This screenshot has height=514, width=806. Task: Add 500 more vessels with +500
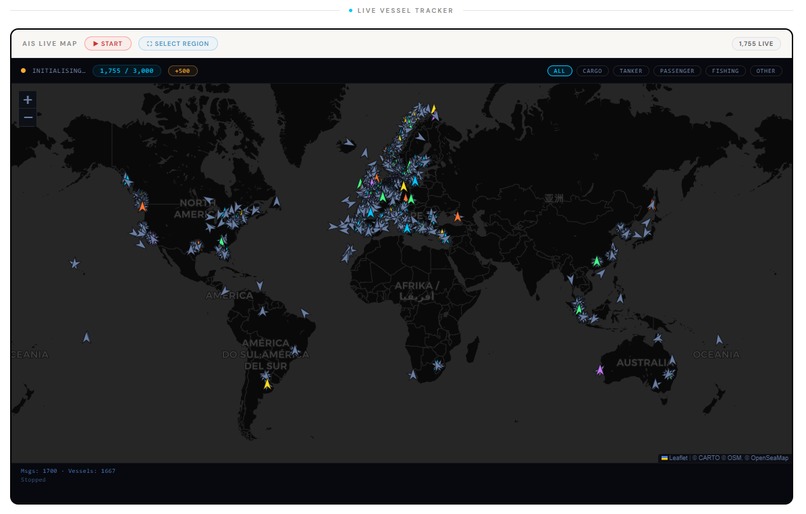coord(182,71)
